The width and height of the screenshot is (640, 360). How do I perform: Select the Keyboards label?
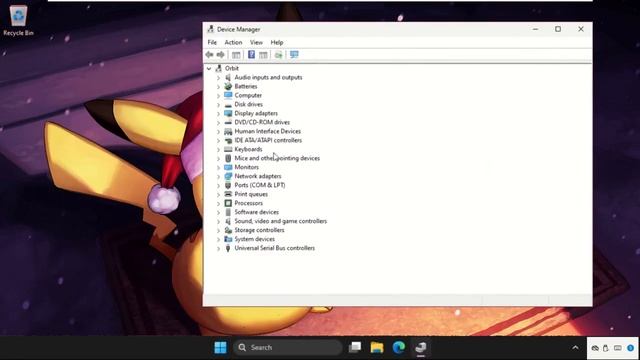pos(248,149)
